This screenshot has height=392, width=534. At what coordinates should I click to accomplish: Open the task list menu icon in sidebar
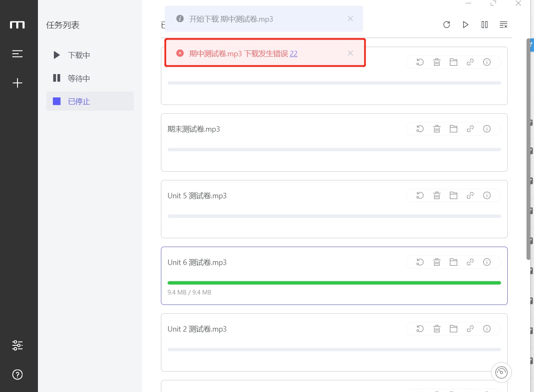[18, 54]
